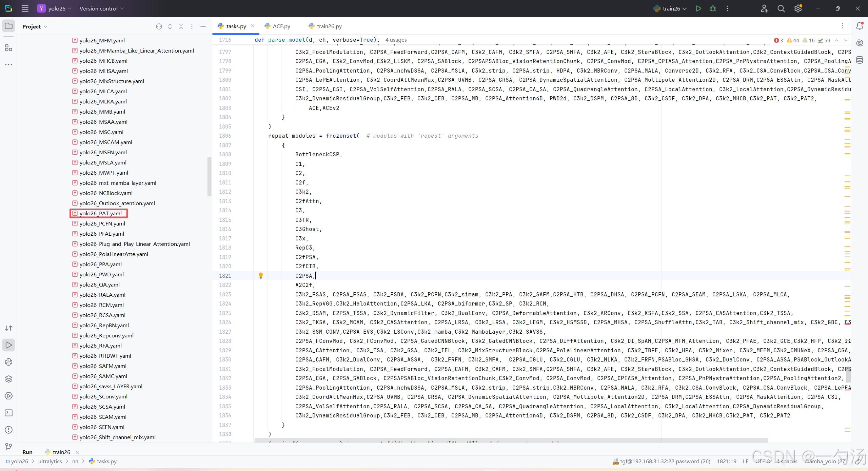Toggle the Project tool window folder icon
The height and width of the screenshot is (471, 868).
[9, 26]
